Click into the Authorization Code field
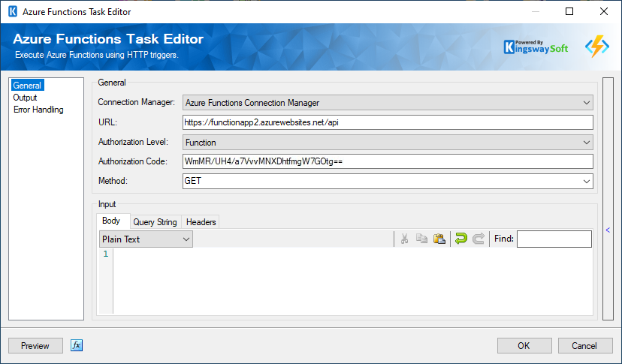The height and width of the screenshot is (364, 622). click(x=388, y=161)
